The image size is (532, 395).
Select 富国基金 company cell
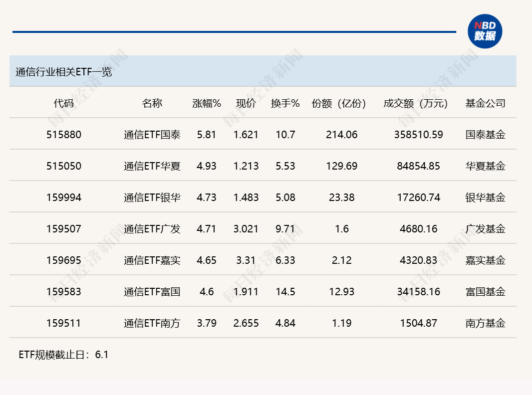tap(486, 292)
